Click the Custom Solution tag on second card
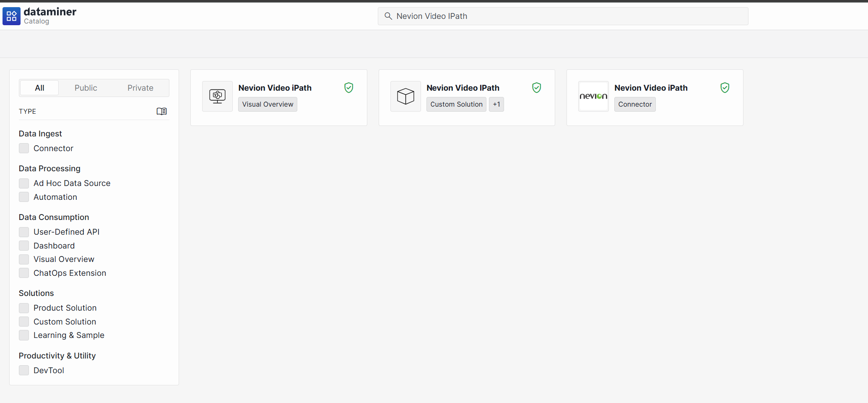Viewport: 868px width, 403px height. point(456,104)
